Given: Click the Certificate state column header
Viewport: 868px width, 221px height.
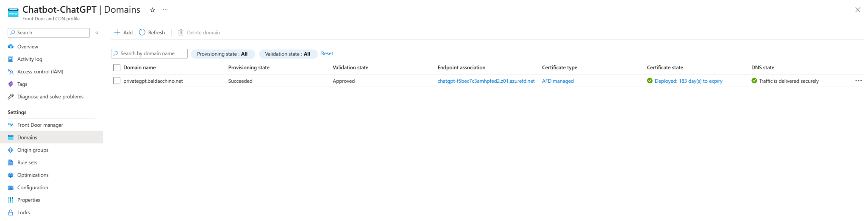Looking at the screenshot, I should point(665,67).
